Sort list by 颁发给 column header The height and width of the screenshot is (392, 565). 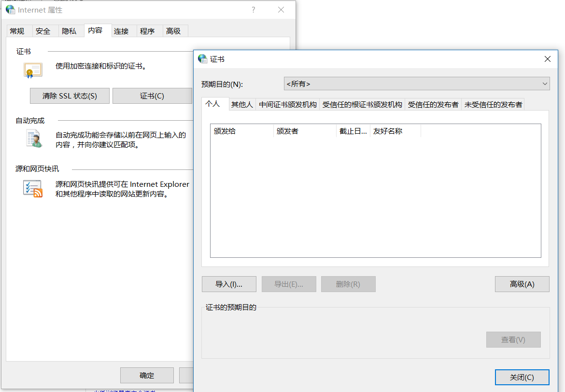[x=242, y=131]
